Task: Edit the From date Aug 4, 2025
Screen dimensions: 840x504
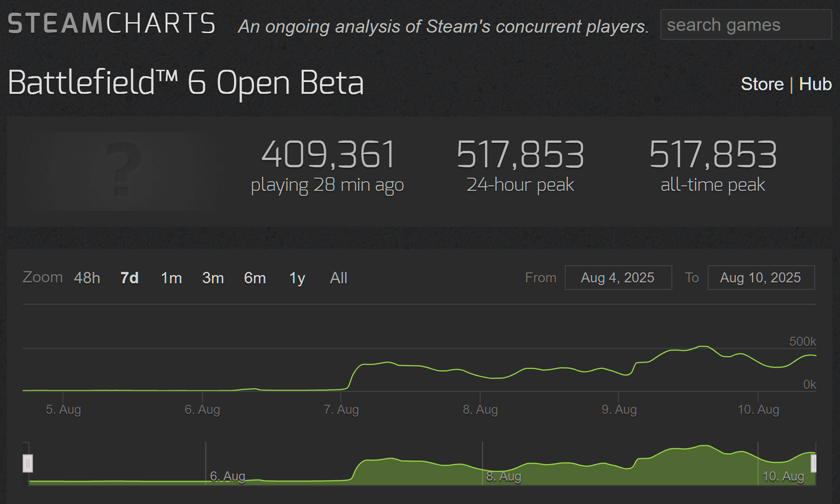Action: tap(618, 277)
